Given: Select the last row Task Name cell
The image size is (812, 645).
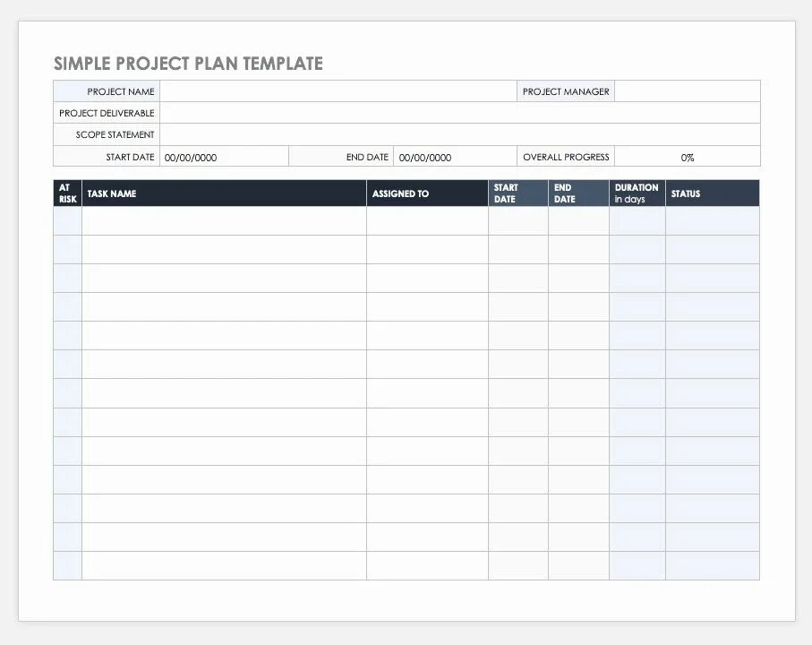Looking at the screenshot, I should (224, 566).
